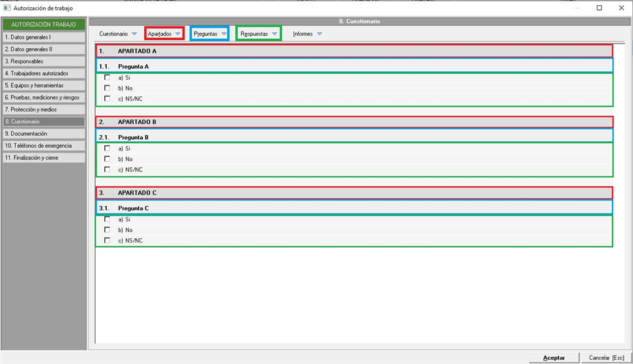Open 5. Equipos y herramientas section
Screen dimensions: 633x364
44,85
